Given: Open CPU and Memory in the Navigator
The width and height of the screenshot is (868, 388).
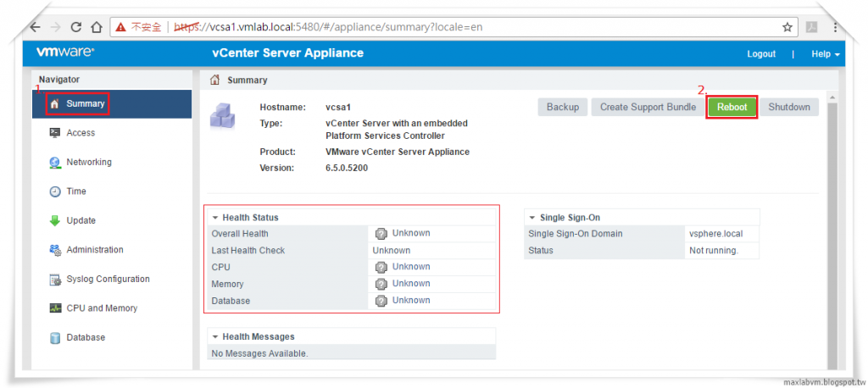Looking at the screenshot, I should pyautogui.click(x=102, y=308).
